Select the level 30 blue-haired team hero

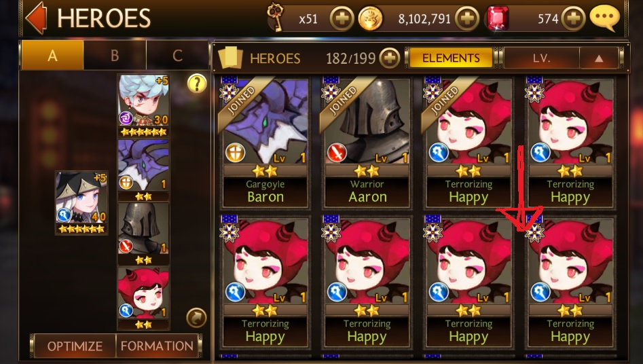tap(143, 105)
